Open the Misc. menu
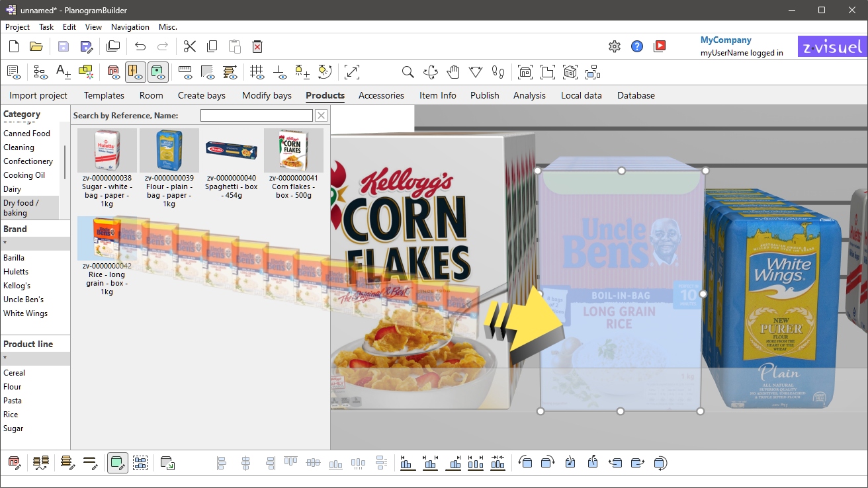Screen dimensions: 868x488 168,27
